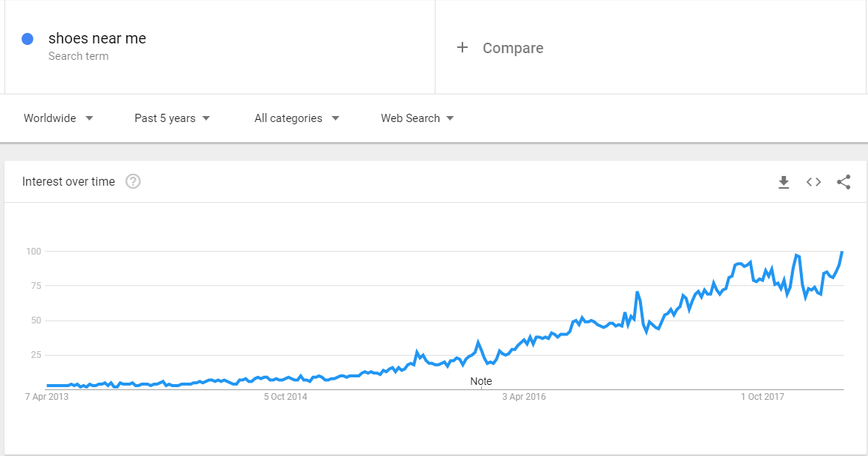Open the Past 5 years dropdown
Viewport: 868px width, 456px height.
tap(172, 118)
